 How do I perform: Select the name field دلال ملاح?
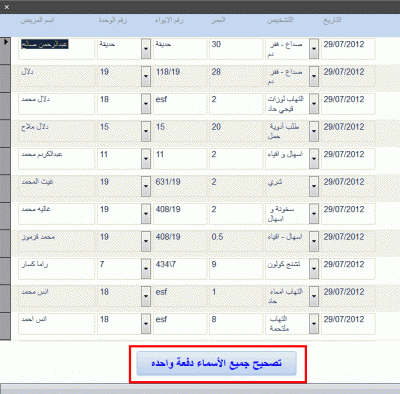click(x=57, y=131)
